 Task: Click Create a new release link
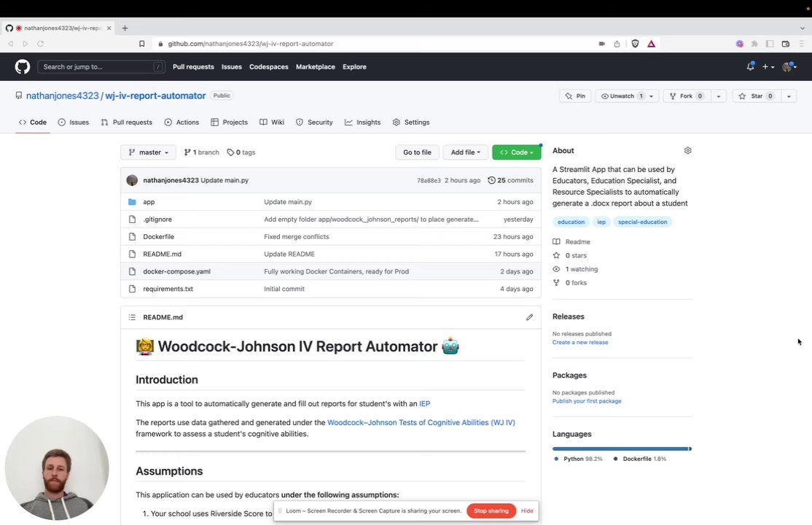click(580, 343)
